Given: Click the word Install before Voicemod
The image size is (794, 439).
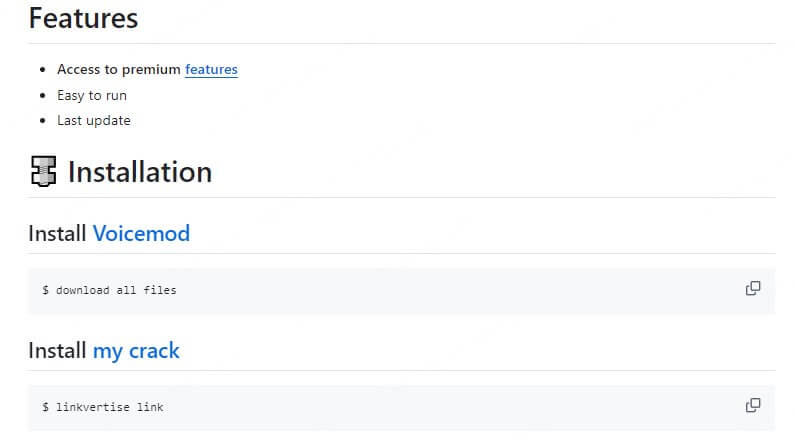Looking at the screenshot, I should pos(57,234).
